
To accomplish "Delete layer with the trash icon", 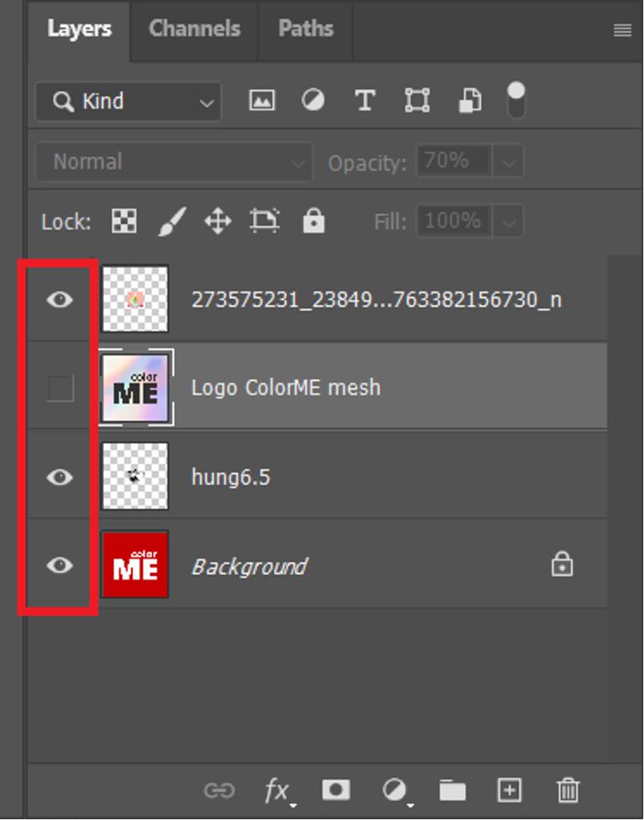I will pos(567,790).
